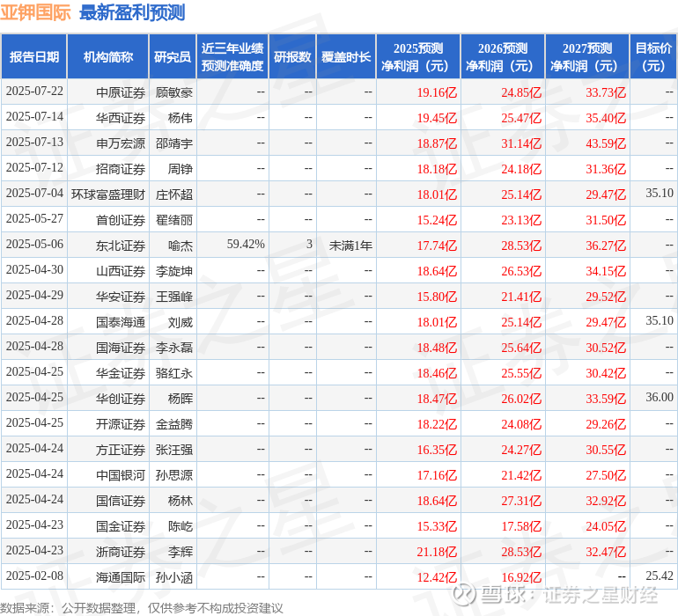
Task: Click the 43.59亿 profit value
Action: (606, 143)
